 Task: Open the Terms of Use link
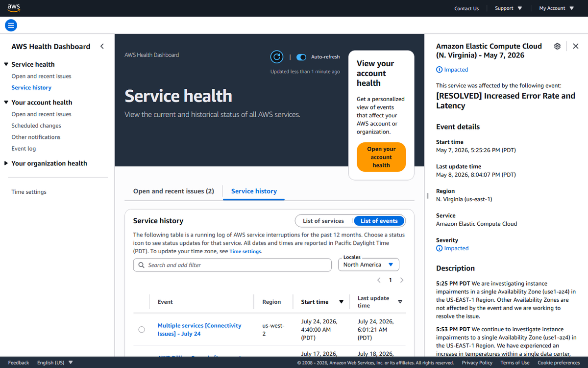515,363
